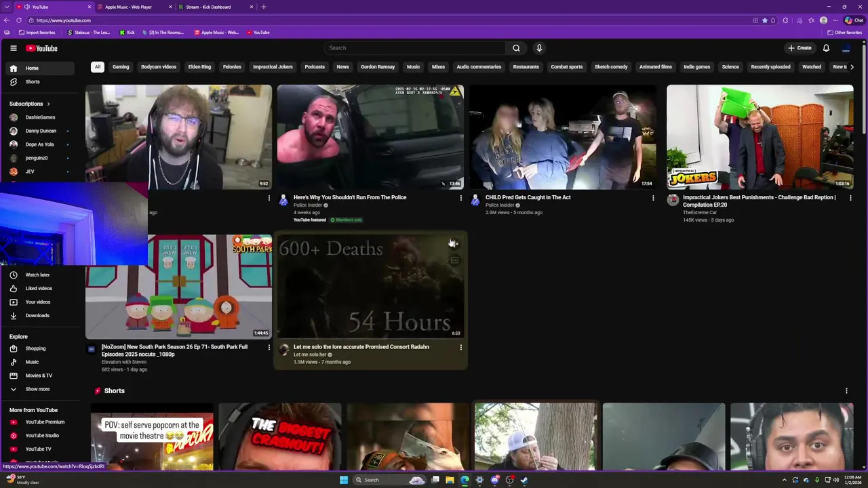868x488 pixels.
Task: Open more options for Police chase video
Action: point(461,198)
